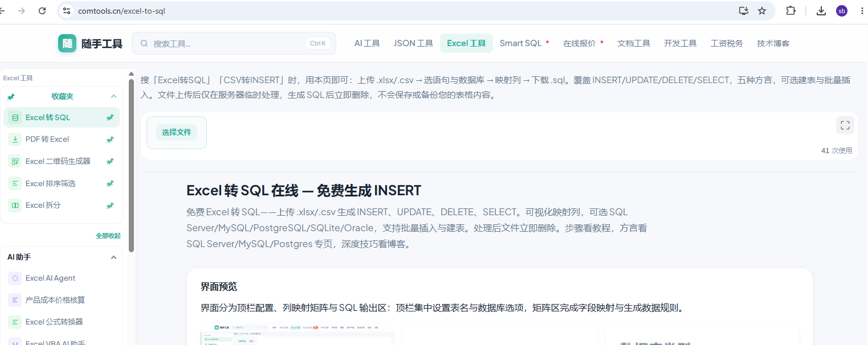Screen dimensions: 868x345
Task: Click the 全部收起 link
Action: 108,236
